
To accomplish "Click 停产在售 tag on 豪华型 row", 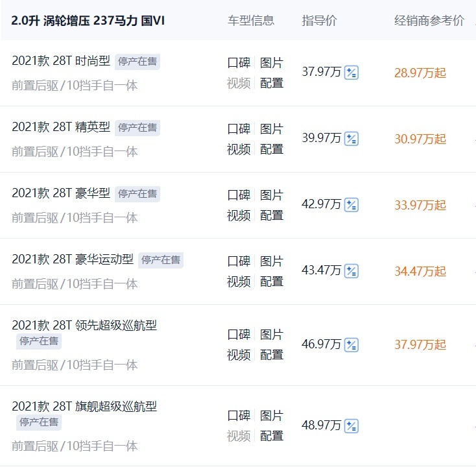I will pyautogui.click(x=137, y=194).
